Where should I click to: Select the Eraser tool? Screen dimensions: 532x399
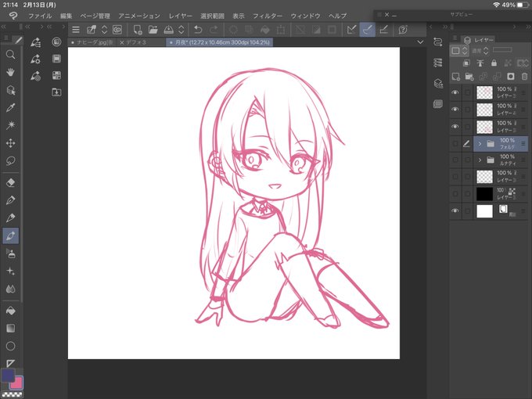tap(10, 182)
